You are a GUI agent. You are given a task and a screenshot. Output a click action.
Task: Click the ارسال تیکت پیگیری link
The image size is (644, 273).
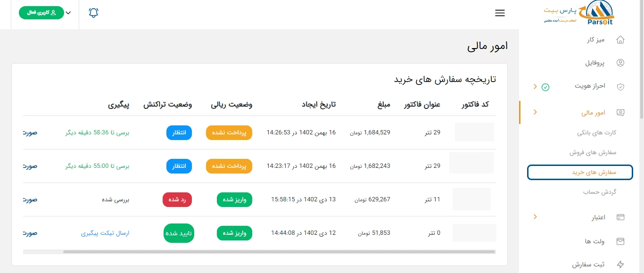tap(105, 233)
